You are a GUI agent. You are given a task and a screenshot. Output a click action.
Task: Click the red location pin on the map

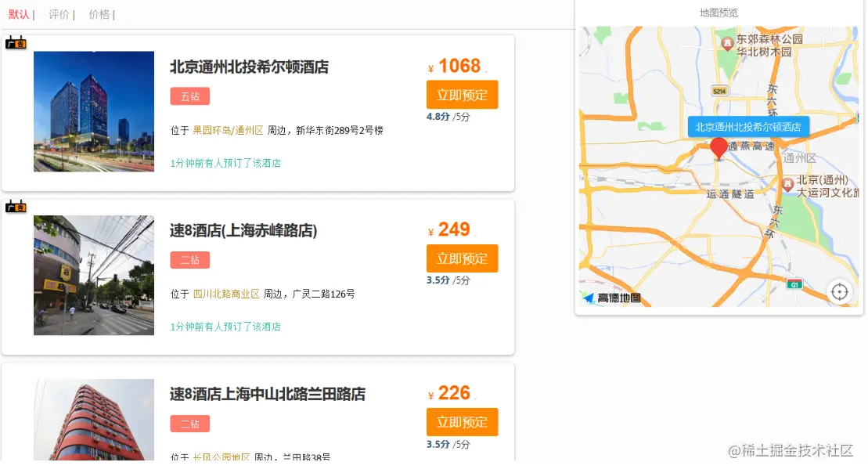click(719, 149)
